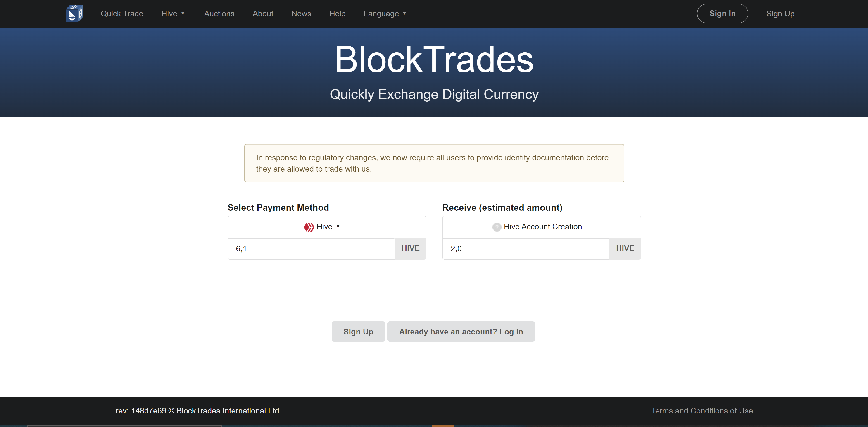The height and width of the screenshot is (427, 868).
Task: Click the BlockTrades main heading
Action: tap(434, 60)
